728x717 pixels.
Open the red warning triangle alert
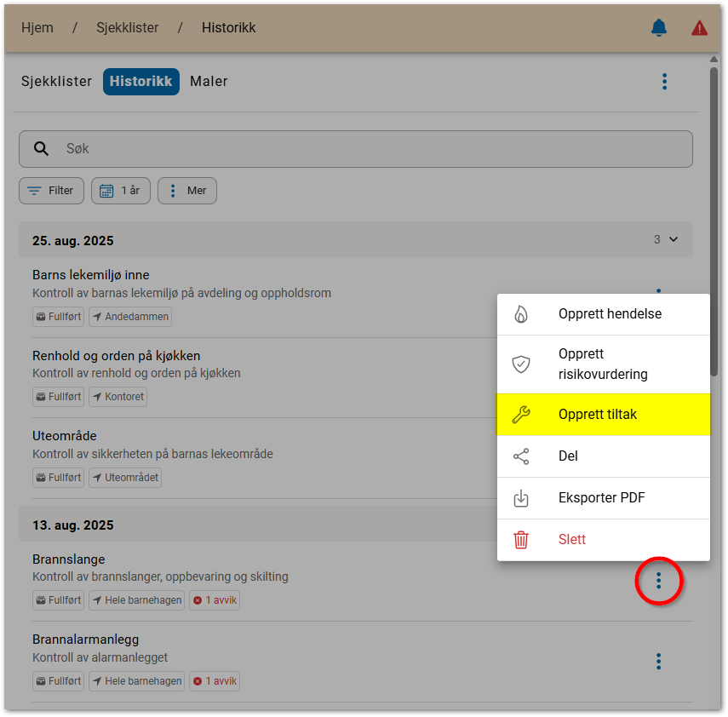pos(699,28)
